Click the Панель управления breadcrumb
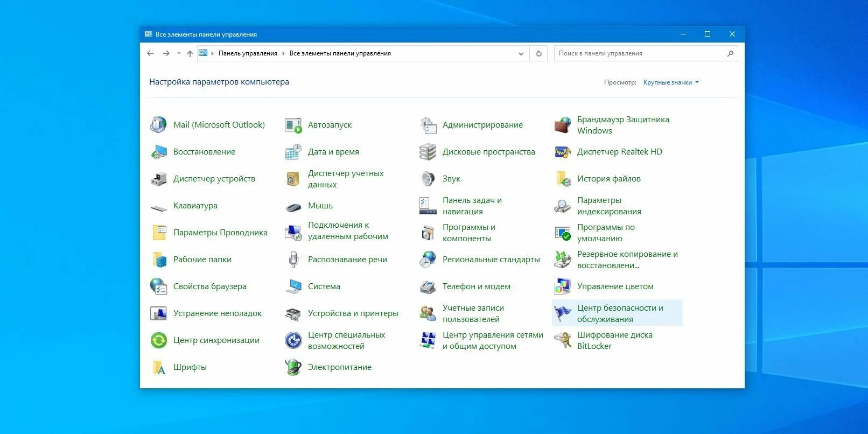The image size is (868, 434). click(x=248, y=53)
